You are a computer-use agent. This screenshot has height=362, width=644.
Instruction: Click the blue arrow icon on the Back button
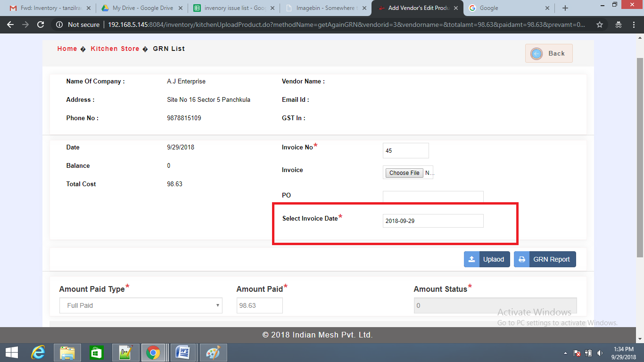point(537,54)
